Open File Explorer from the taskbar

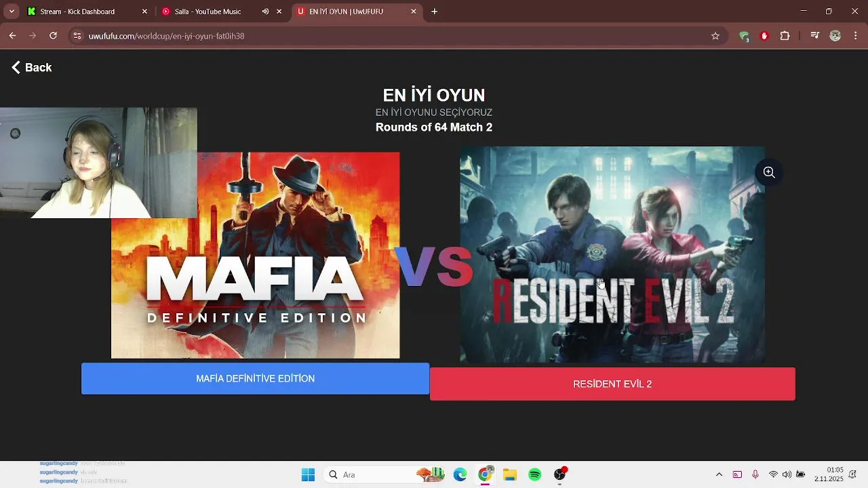pyautogui.click(x=510, y=474)
